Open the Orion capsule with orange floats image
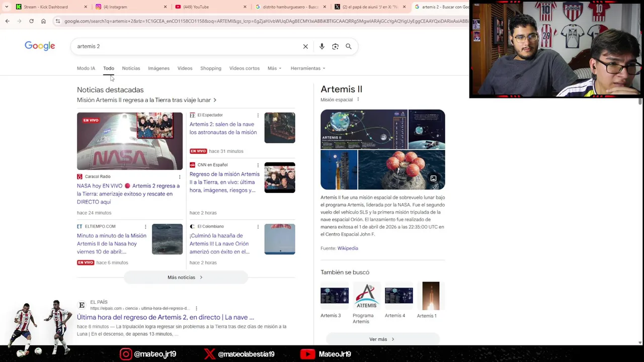Screen dimensions: 644x362 click(401, 169)
